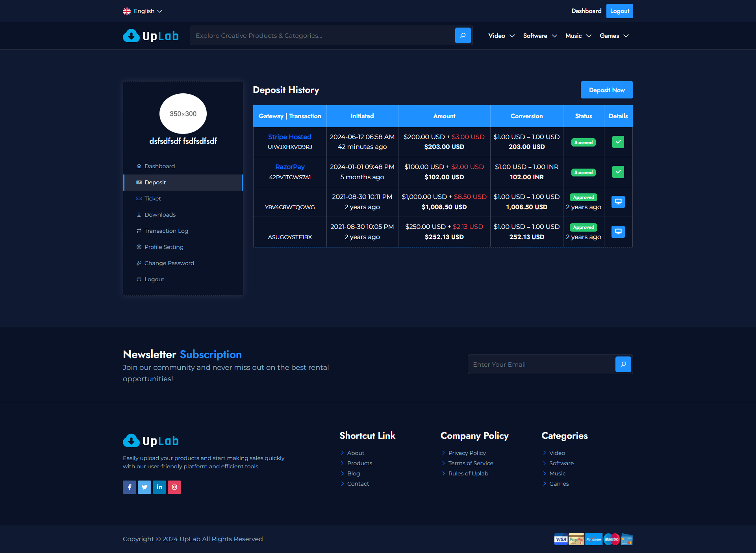Open details monitor icon for Y8V4C8WTQOWG
756x553 pixels.
(x=618, y=202)
